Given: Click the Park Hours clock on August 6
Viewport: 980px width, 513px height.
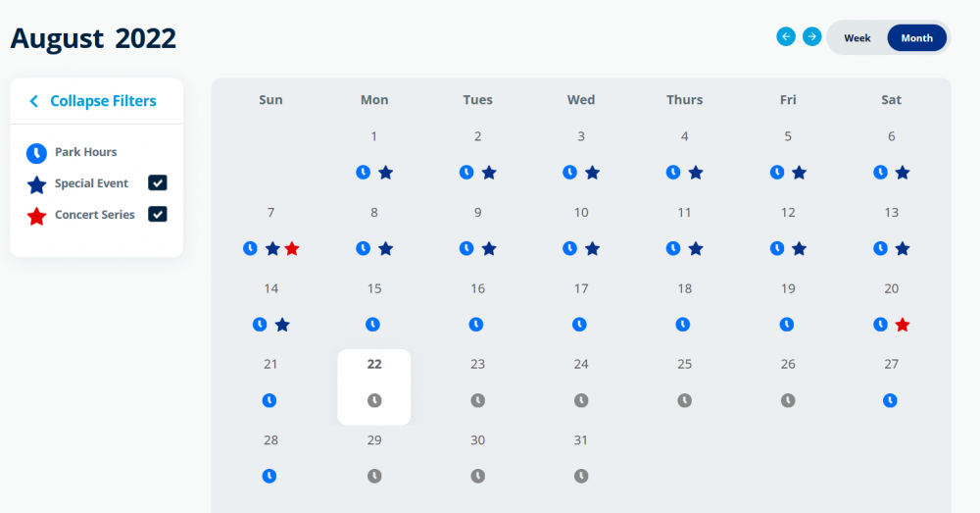Looking at the screenshot, I should tap(880, 173).
